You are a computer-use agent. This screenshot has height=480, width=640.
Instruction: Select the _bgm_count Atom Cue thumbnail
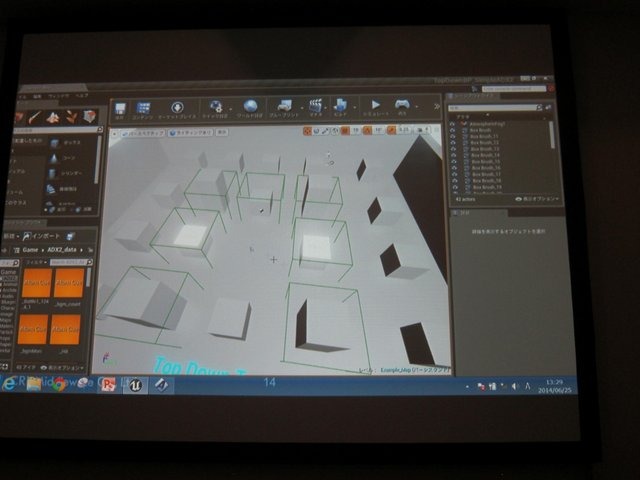69,283
